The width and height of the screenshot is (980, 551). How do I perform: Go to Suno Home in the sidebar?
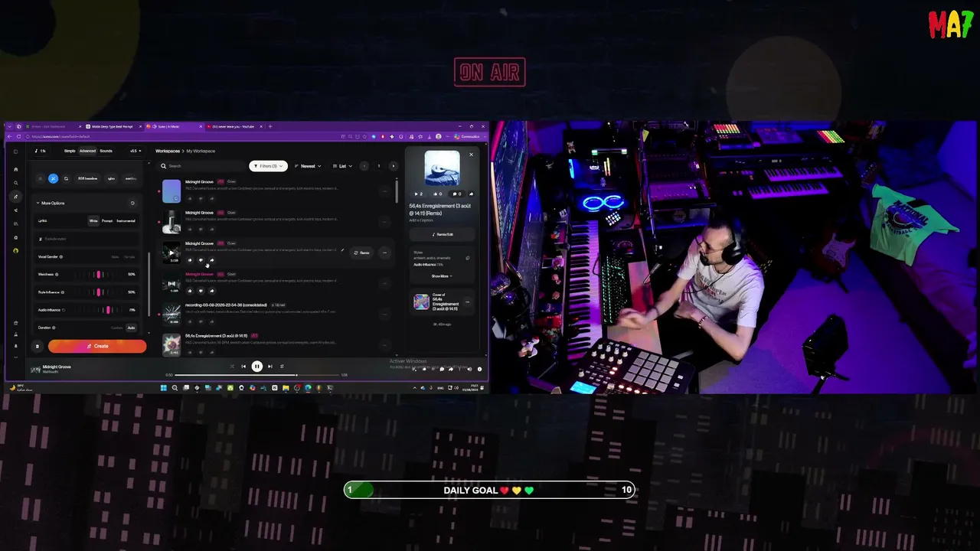(16, 169)
